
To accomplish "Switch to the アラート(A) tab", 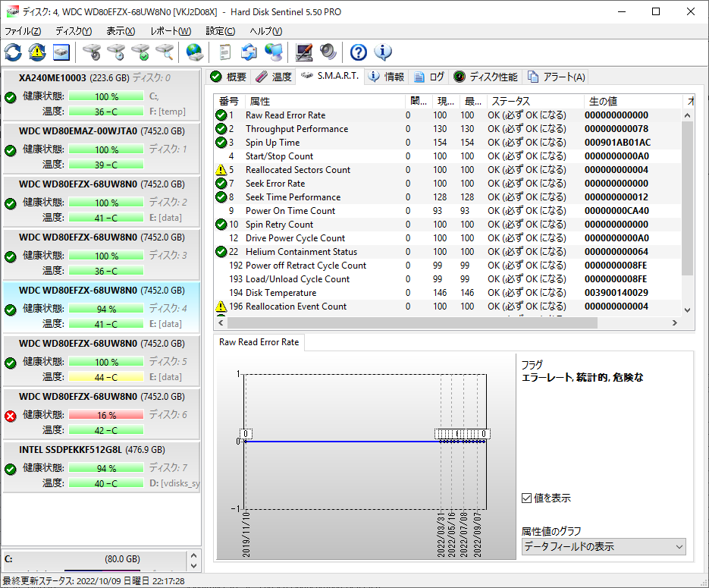I will click(557, 77).
